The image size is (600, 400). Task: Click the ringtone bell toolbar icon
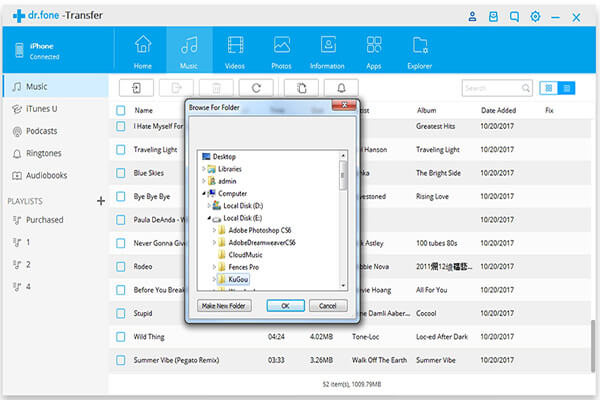pos(341,88)
